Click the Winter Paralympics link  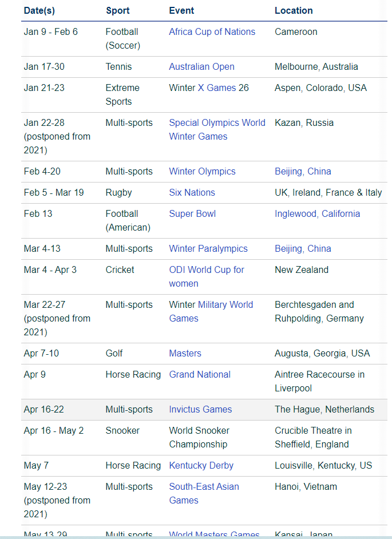point(208,249)
